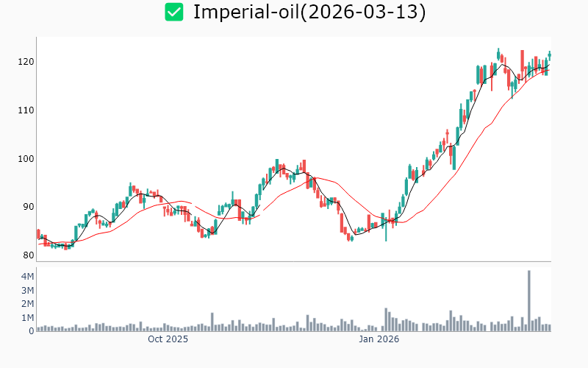Select the last green candlestick at far right
The width and height of the screenshot is (588, 368).
(x=549, y=54)
